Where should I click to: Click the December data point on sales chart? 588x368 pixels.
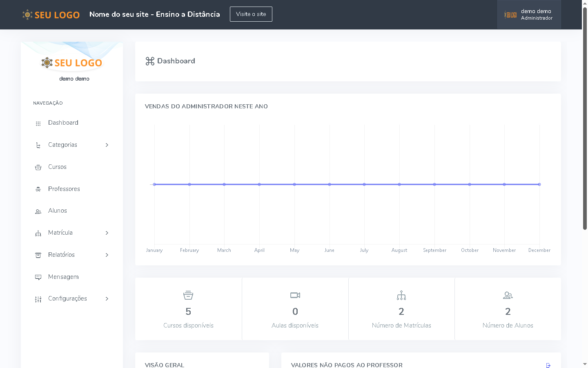[539, 184]
